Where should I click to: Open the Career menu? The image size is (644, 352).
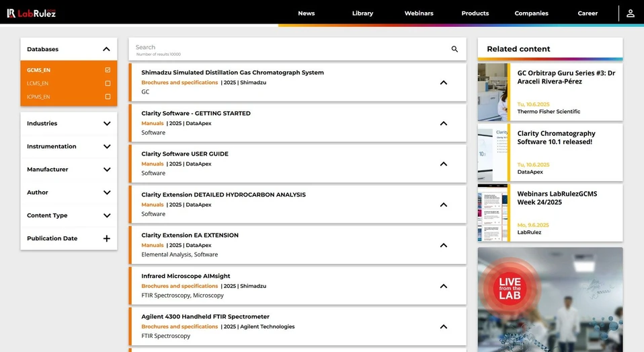click(588, 13)
